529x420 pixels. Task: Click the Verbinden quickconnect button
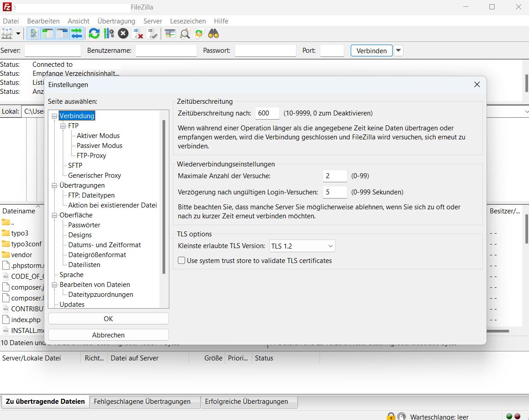click(x=371, y=51)
